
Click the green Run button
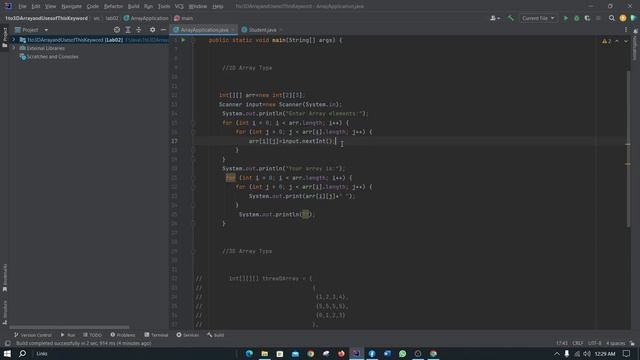(566, 18)
